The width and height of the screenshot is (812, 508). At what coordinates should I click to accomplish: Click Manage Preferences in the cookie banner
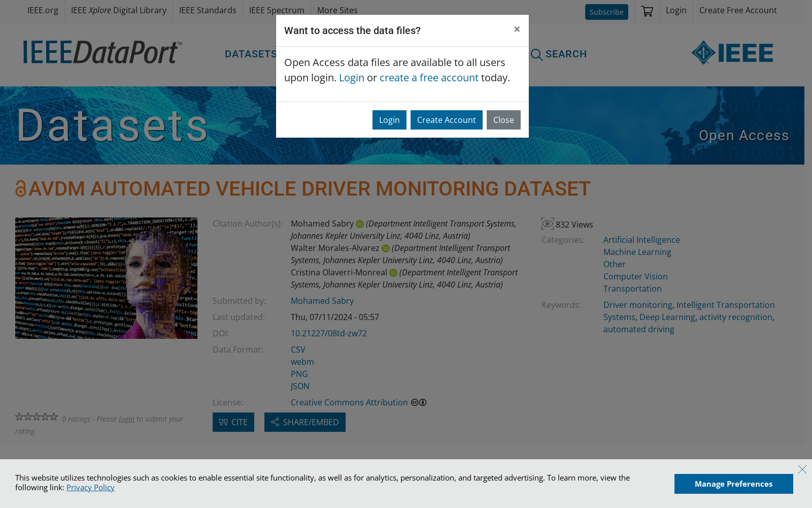[x=733, y=484]
